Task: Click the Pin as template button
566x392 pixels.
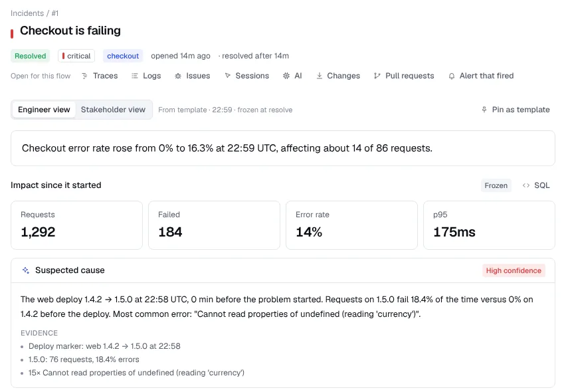Action: point(516,110)
